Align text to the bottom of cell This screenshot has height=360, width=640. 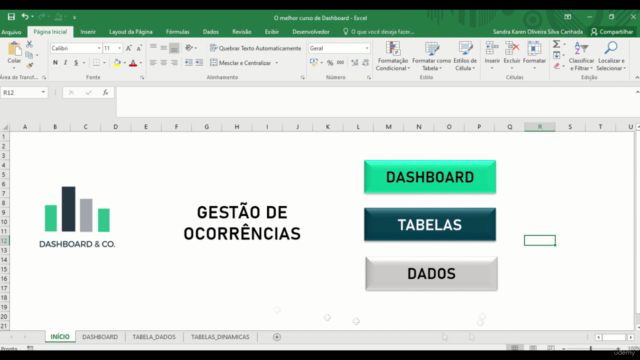pos(174,48)
